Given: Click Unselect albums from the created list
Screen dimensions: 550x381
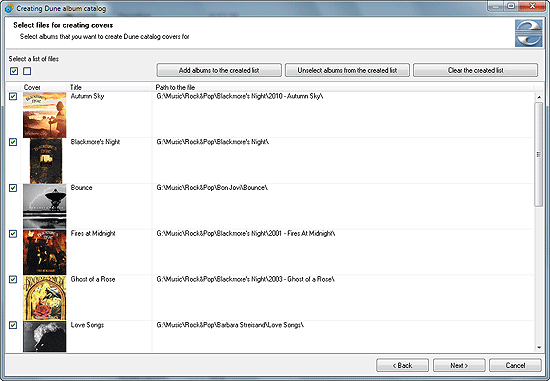Looking at the screenshot, I should (347, 70).
